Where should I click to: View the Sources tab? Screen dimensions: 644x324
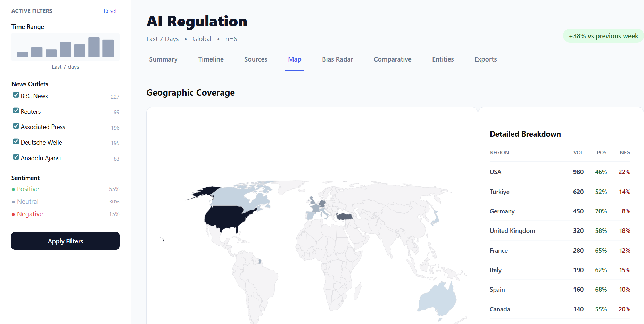pos(256,59)
